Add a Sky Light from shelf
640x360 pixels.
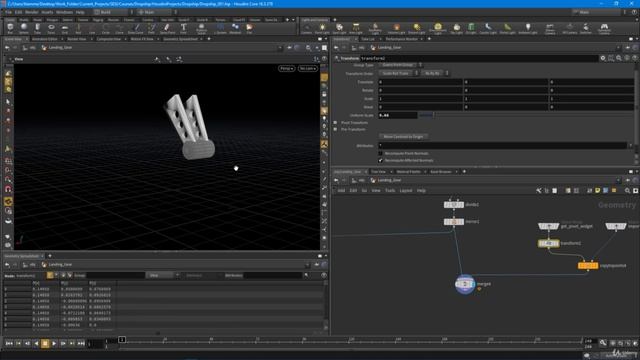coord(456,28)
